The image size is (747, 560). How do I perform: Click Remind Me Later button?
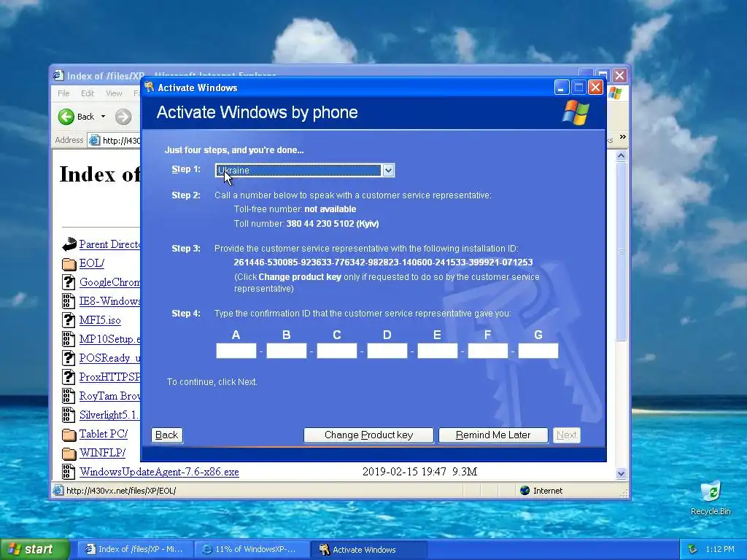493,435
